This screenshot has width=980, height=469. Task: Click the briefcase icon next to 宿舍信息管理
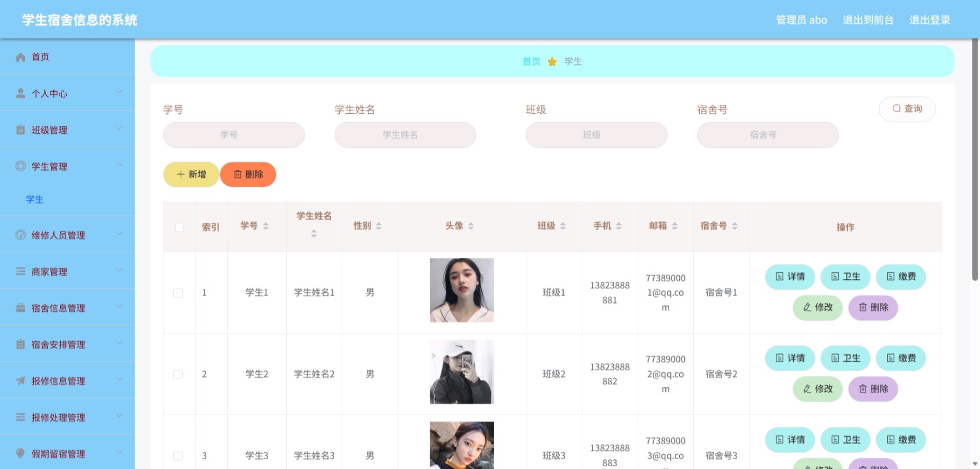point(21,308)
